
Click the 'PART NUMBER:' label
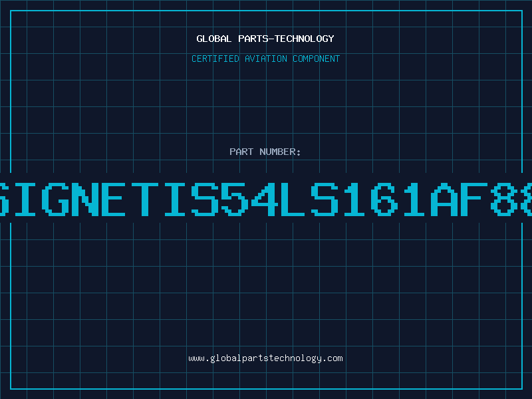click(265, 152)
